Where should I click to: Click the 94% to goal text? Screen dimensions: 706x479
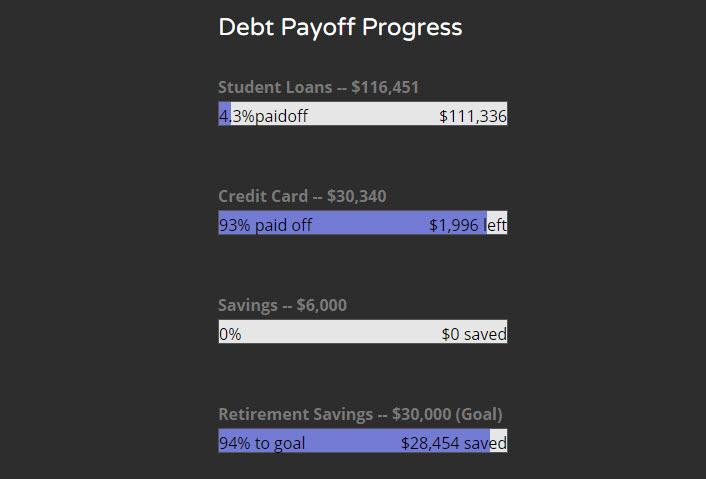click(262, 443)
